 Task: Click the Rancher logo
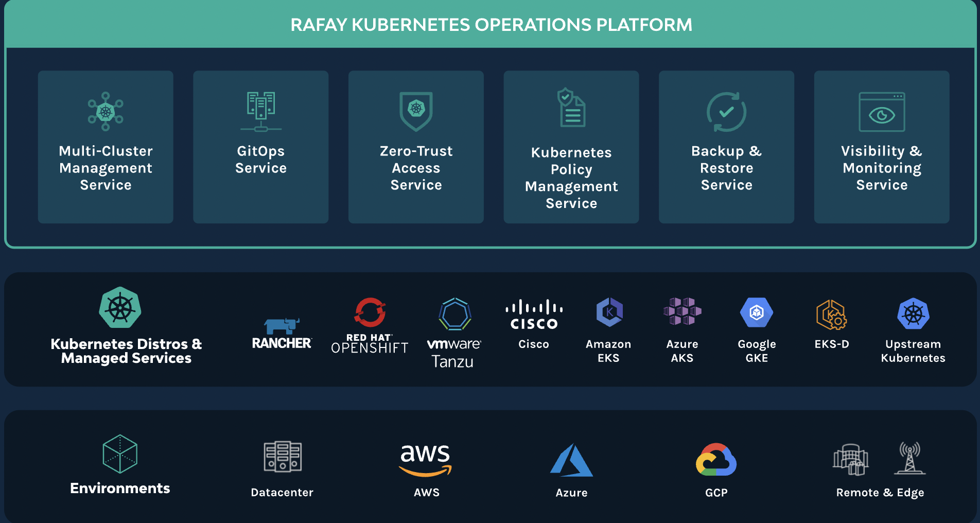pos(282,334)
